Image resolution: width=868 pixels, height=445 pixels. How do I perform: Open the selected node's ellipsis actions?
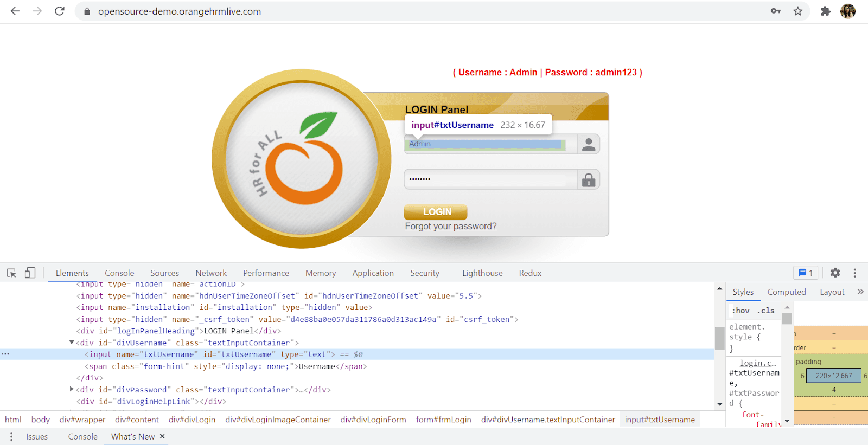[x=5, y=354]
